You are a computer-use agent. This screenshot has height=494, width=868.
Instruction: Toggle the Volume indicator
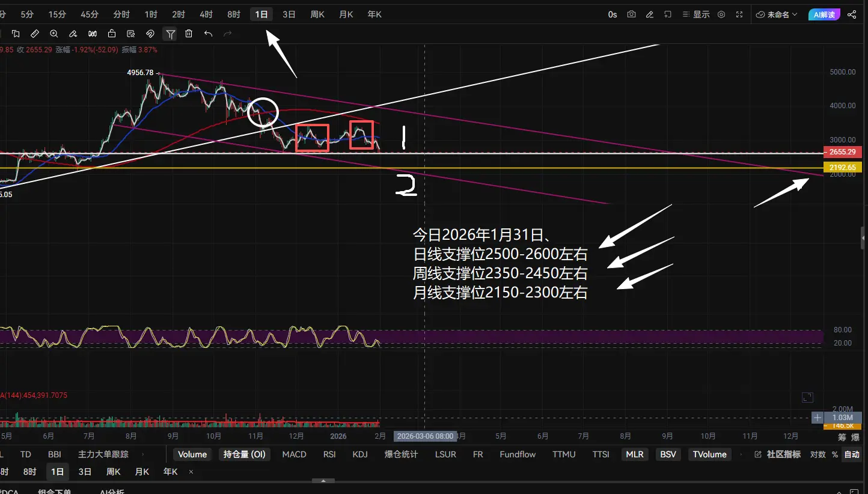192,454
